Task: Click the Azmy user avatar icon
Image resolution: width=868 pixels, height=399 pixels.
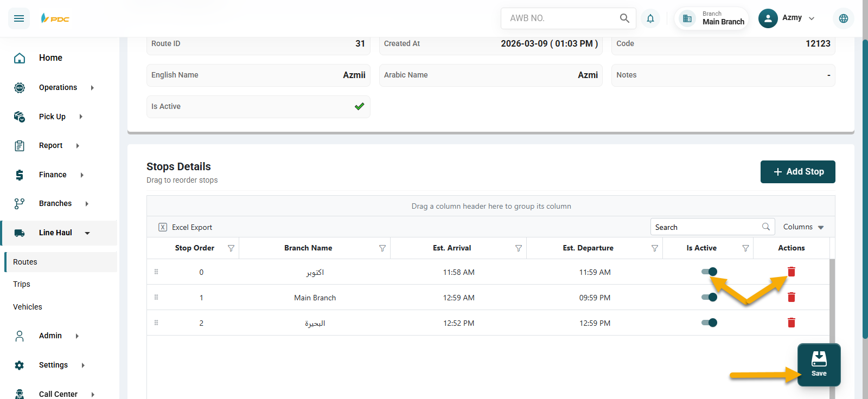Action: pyautogui.click(x=768, y=18)
